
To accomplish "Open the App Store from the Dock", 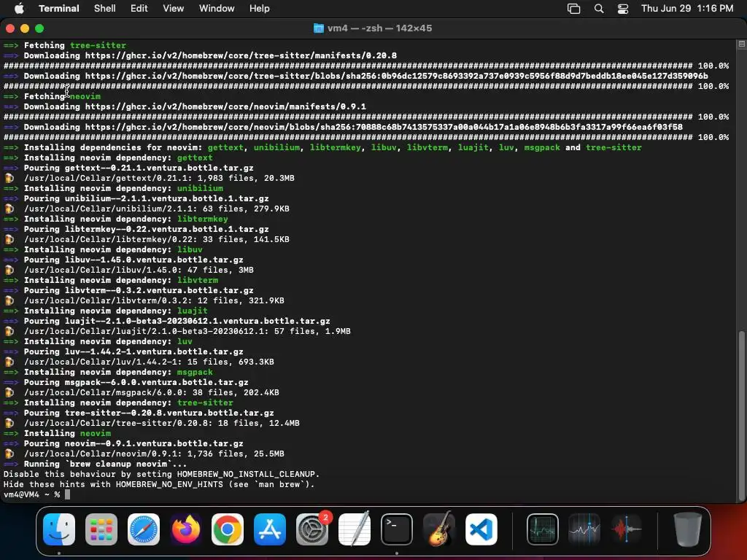I will pyautogui.click(x=270, y=529).
